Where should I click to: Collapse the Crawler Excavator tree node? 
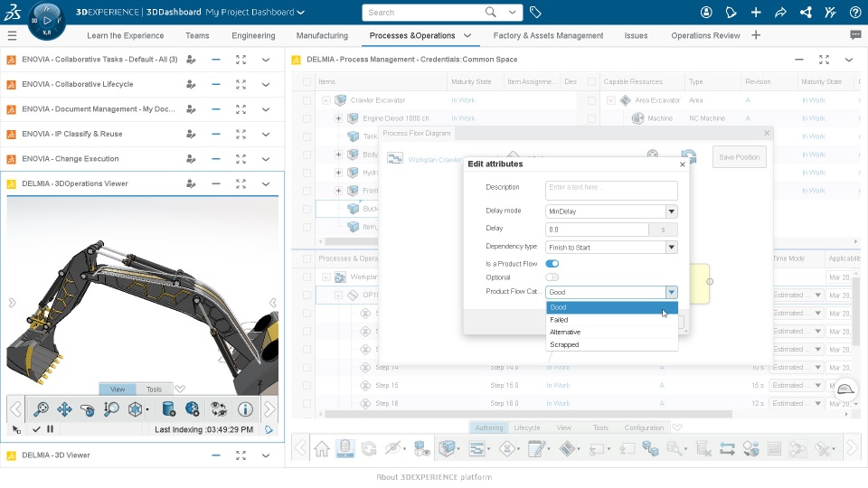pyautogui.click(x=326, y=100)
